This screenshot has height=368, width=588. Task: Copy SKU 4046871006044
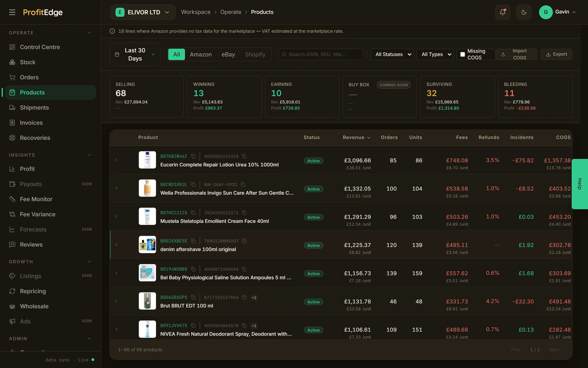click(x=244, y=269)
